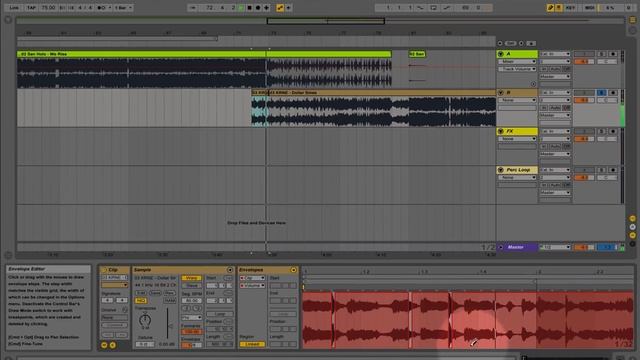640x360 pixels.
Task: Click Re-enable Automation next to Automation Arm
Action: 289,7
